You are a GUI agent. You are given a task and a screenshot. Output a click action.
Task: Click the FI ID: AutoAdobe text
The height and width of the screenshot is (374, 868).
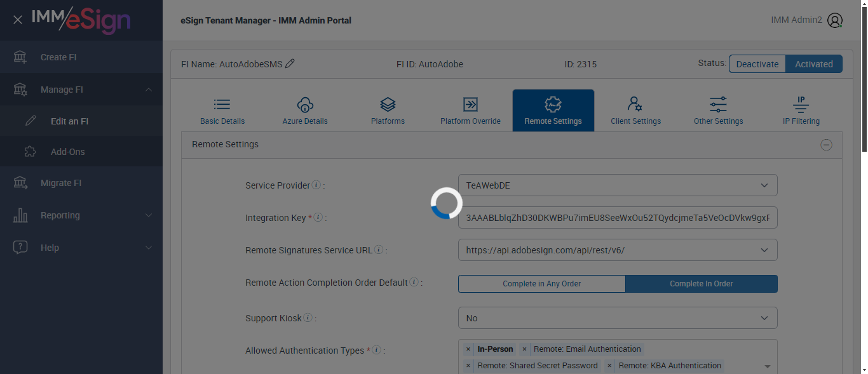(430, 64)
